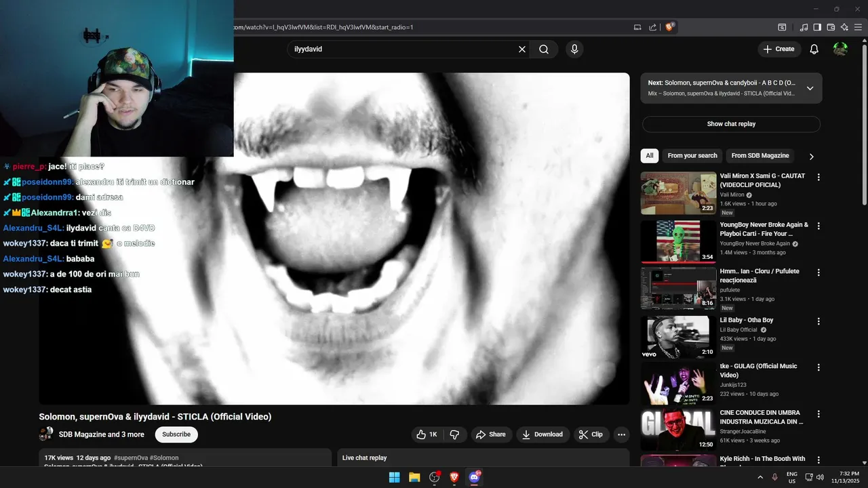Open Discord taskbar icon

[474, 477]
